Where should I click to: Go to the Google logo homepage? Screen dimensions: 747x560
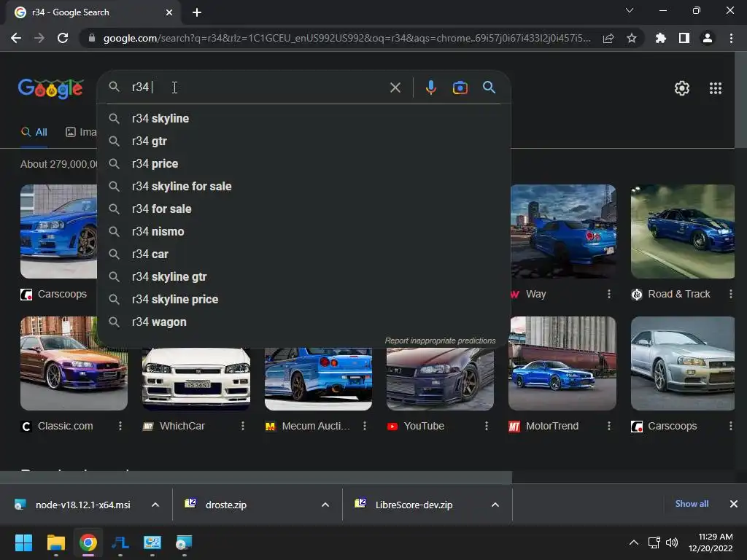coord(51,88)
